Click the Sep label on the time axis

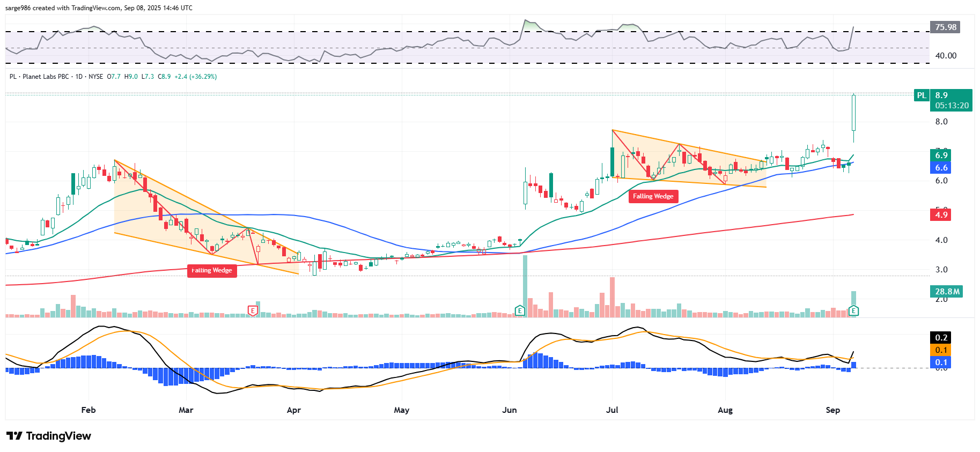(x=832, y=410)
